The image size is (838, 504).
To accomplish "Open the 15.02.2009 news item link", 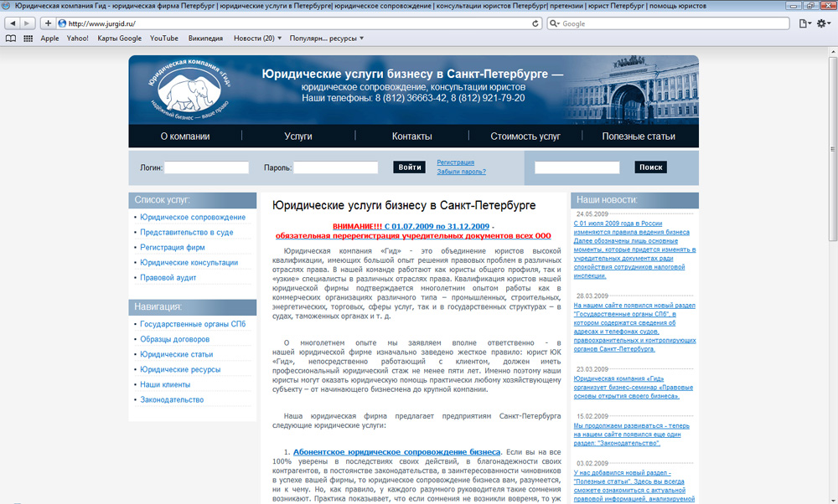I will tap(631, 435).
